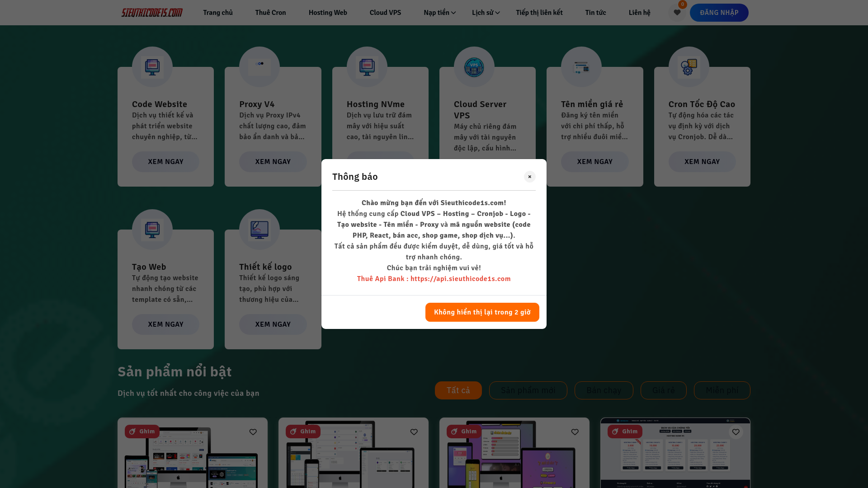Click the Thiết kế logo icon

point(259,230)
